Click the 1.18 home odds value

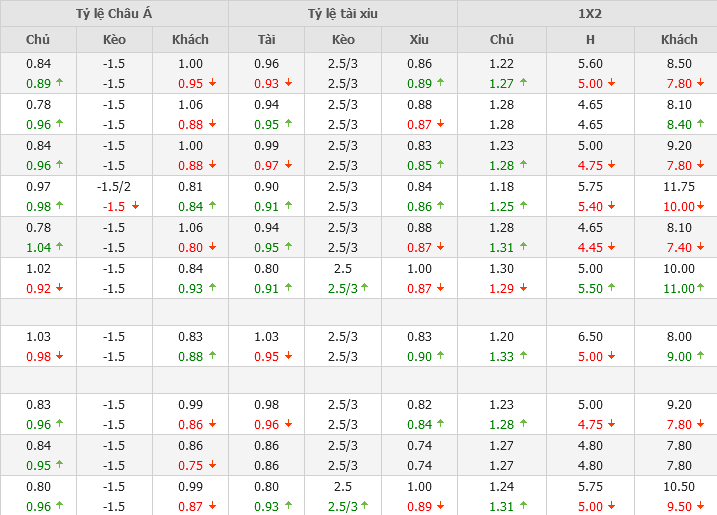pos(501,186)
